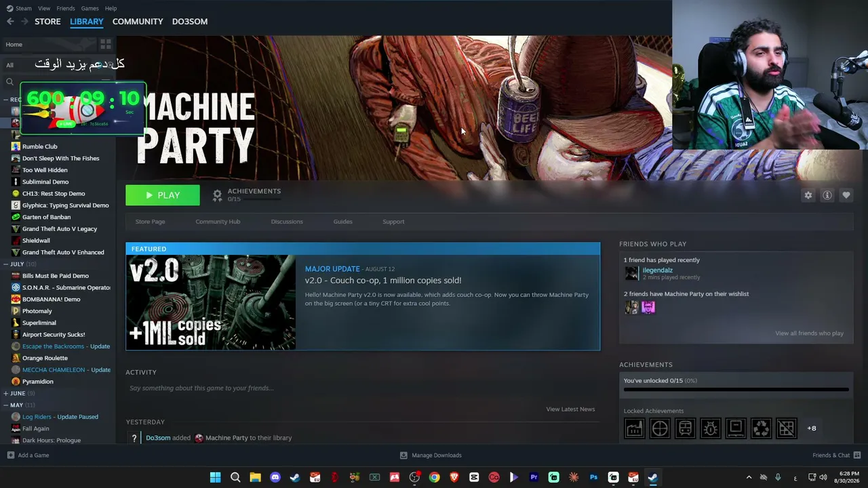Viewport: 868px width, 488px height.
Task: Open Brave browser from the taskbar
Action: (454, 477)
